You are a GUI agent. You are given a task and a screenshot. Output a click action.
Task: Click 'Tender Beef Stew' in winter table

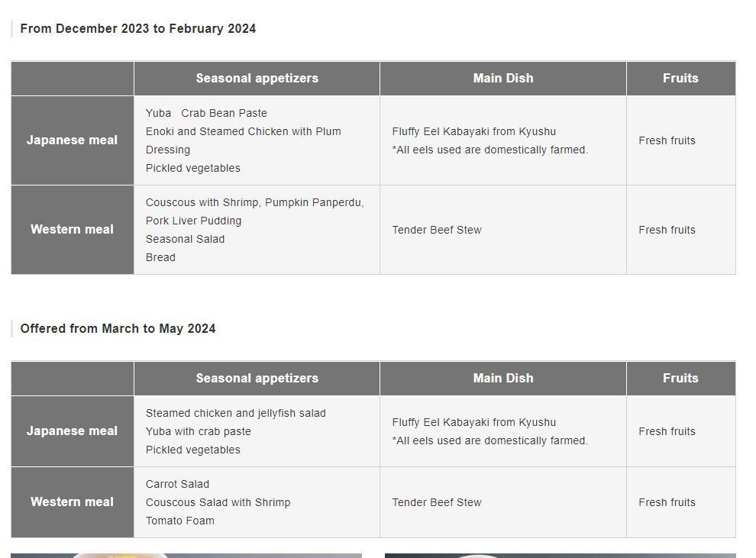(x=437, y=230)
